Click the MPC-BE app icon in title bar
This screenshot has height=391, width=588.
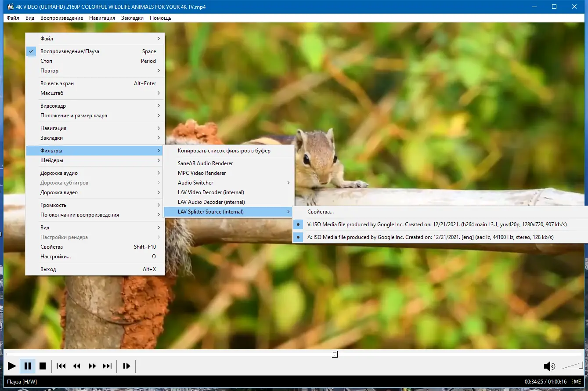tap(10, 7)
